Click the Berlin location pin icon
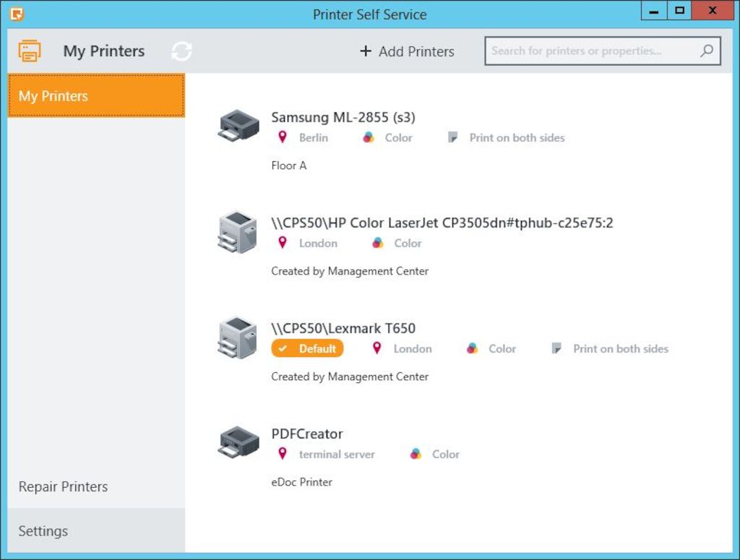Image resolution: width=740 pixels, height=560 pixels. pyautogui.click(x=283, y=137)
